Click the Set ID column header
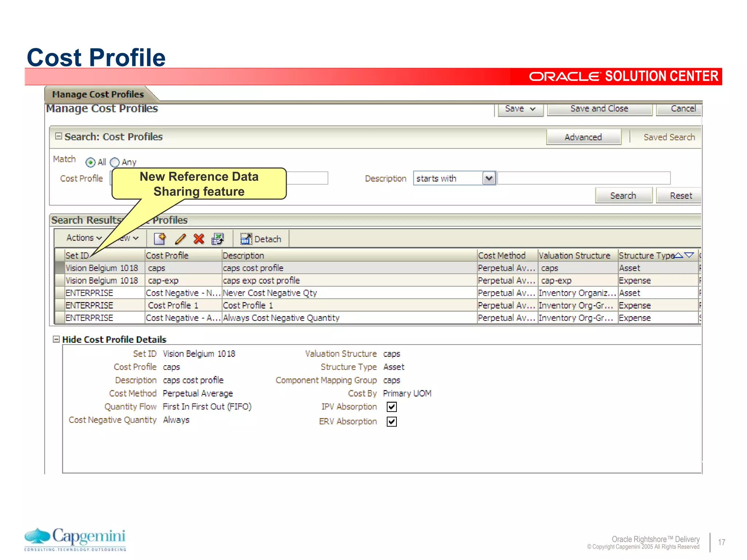The height and width of the screenshot is (560, 747). (x=104, y=255)
